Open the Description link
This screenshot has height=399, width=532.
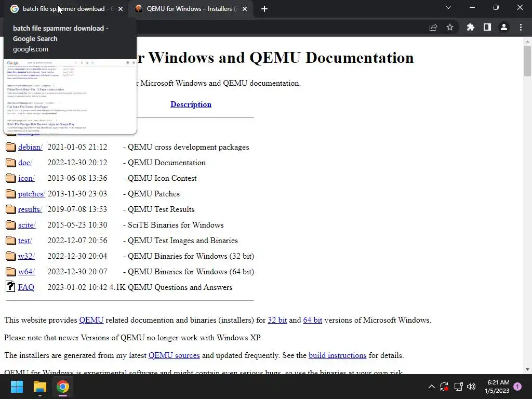(191, 104)
